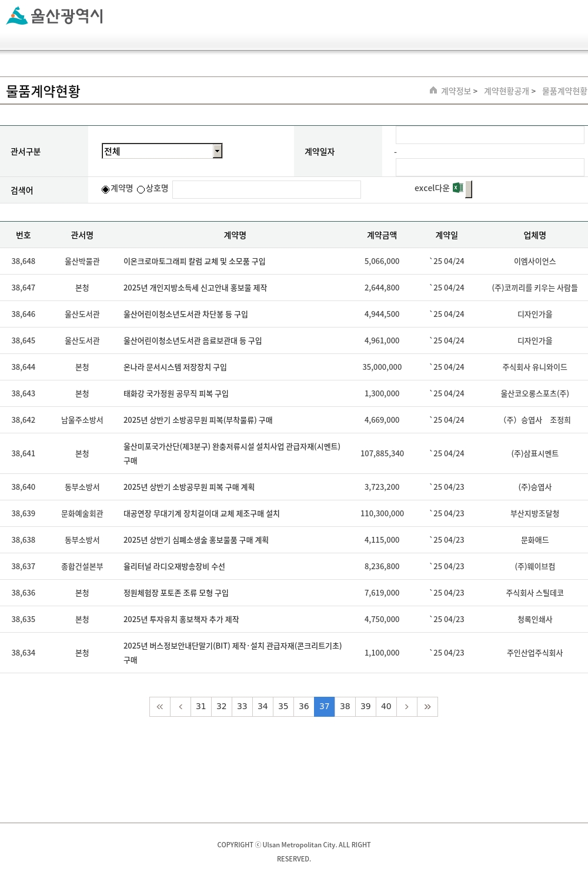The width and height of the screenshot is (588, 882).
Task: Click company name 부산지방조달청
Action: (x=535, y=514)
